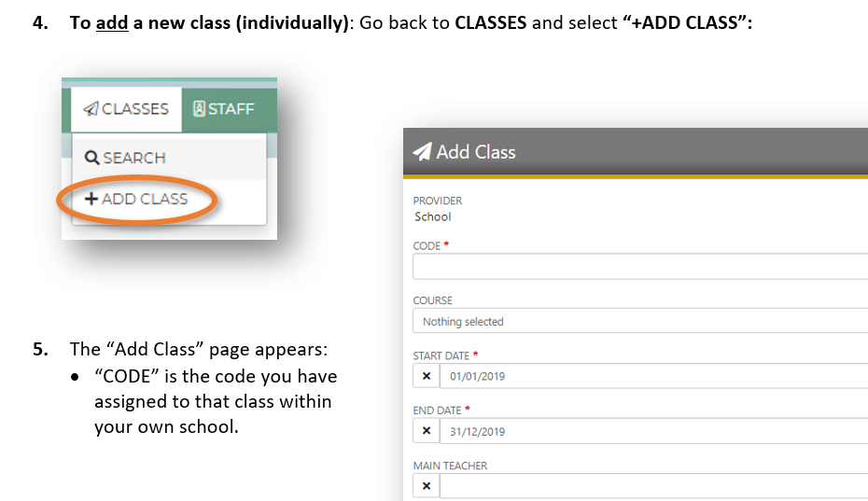Viewport: 868px width, 501px height.
Task: Switch to the STAFF tab
Action: (x=224, y=109)
